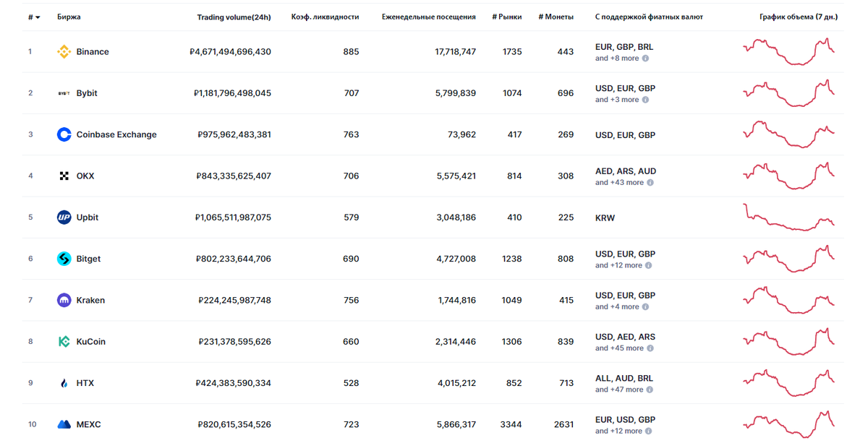The height and width of the screenshot is (443, 868).
Task: Open the MEXC exchange link
Action: [88, 424]
